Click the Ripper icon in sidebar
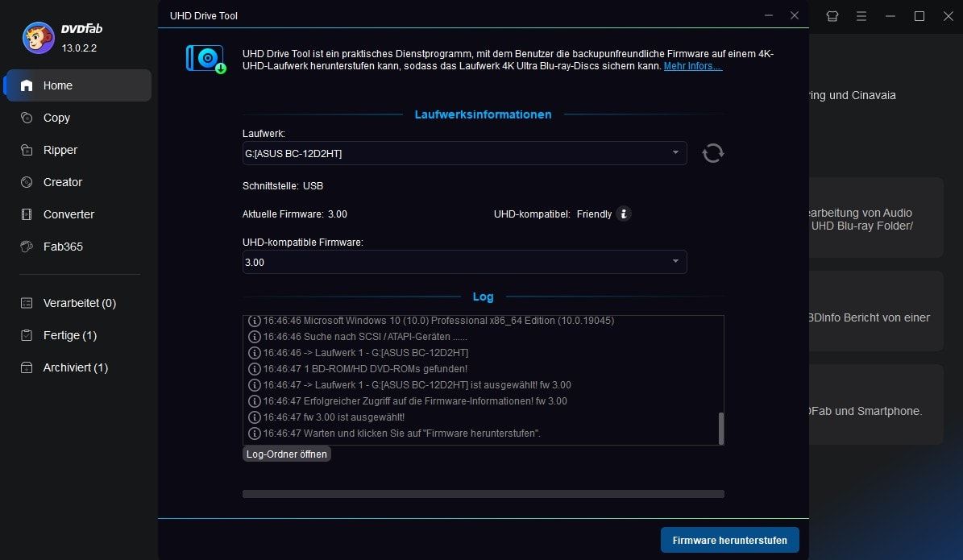The image size is (963, 560). [x=27, y=150]
